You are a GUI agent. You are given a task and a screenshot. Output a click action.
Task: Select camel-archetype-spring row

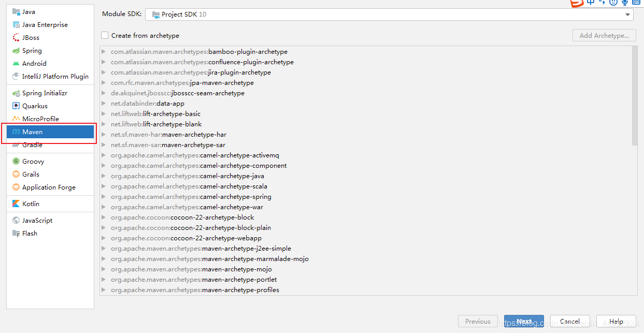click(x=366, y=197)
